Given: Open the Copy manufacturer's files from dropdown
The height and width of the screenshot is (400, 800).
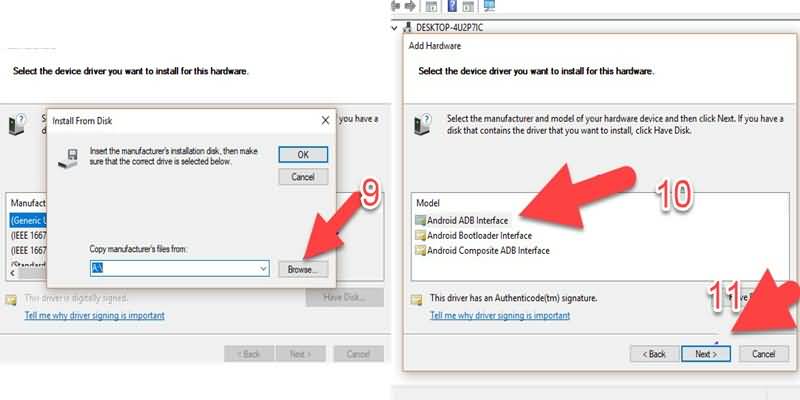Looking at the screenshot, I should tap(263, 268).
